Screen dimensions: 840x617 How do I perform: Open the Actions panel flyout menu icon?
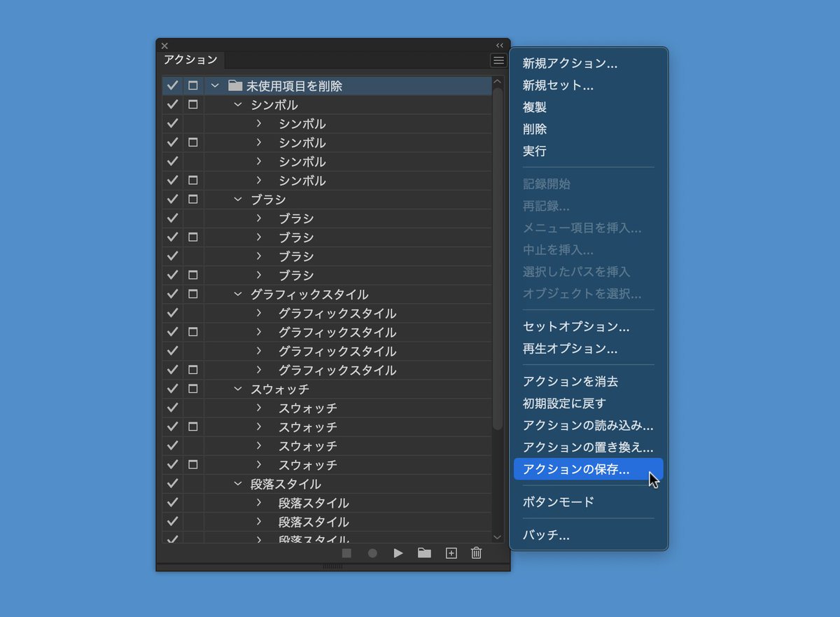(x=498, y=60)
